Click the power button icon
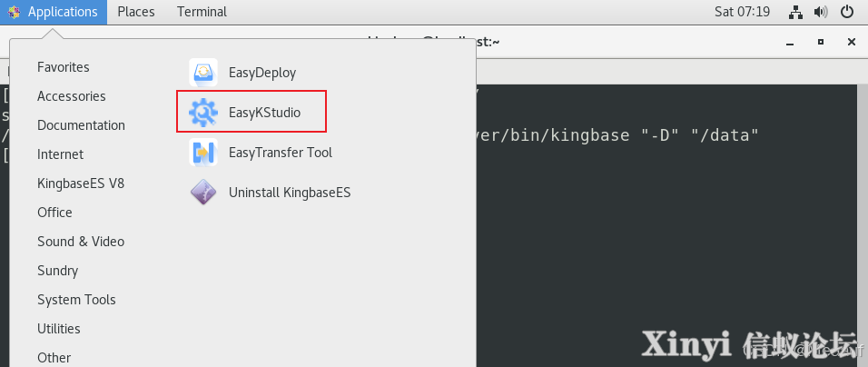 847,12
